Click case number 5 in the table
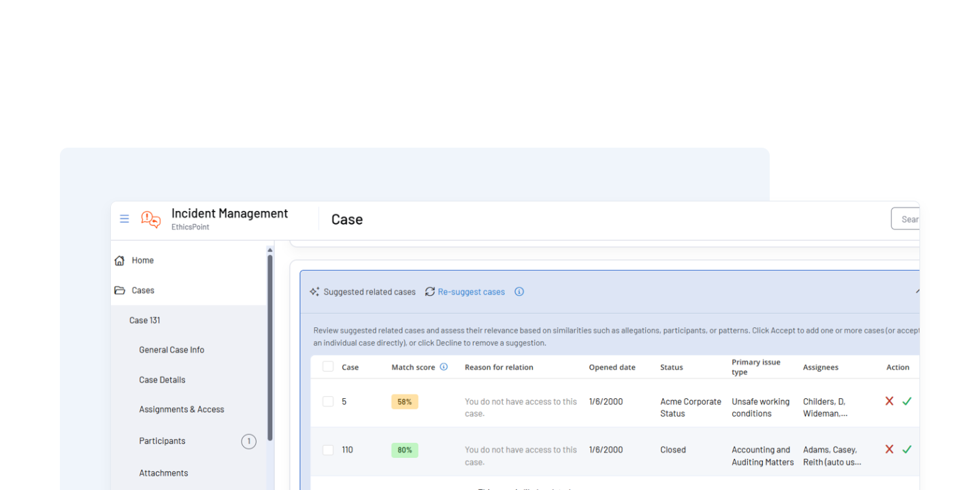980x490 pixels. pyautogui.click(x=344, y=402)
